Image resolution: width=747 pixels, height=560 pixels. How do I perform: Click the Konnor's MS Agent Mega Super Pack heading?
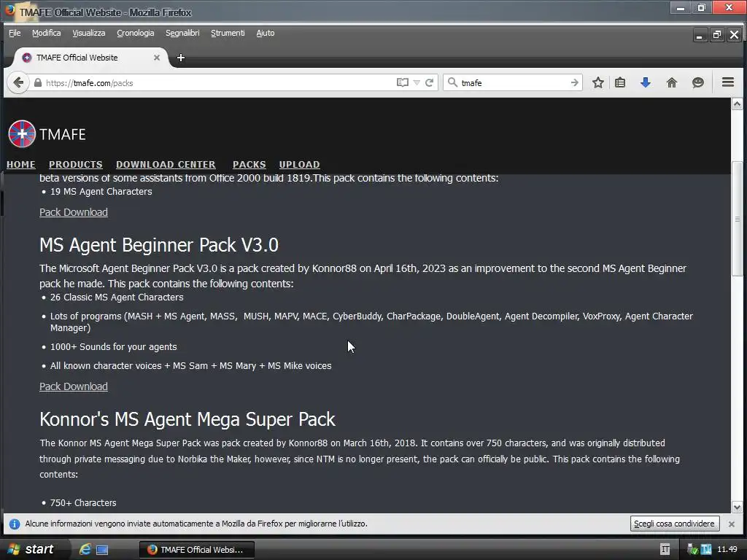(x=187, y=419)
